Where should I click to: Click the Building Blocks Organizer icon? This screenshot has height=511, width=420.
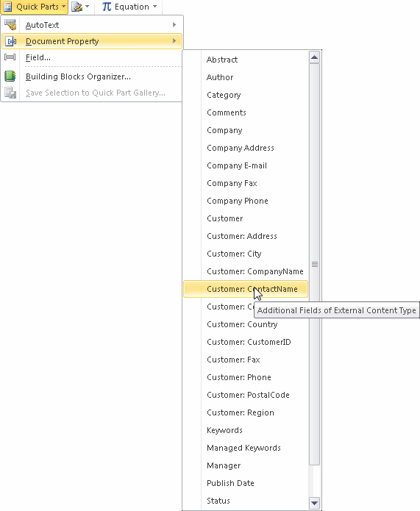(x=10, y=76)
